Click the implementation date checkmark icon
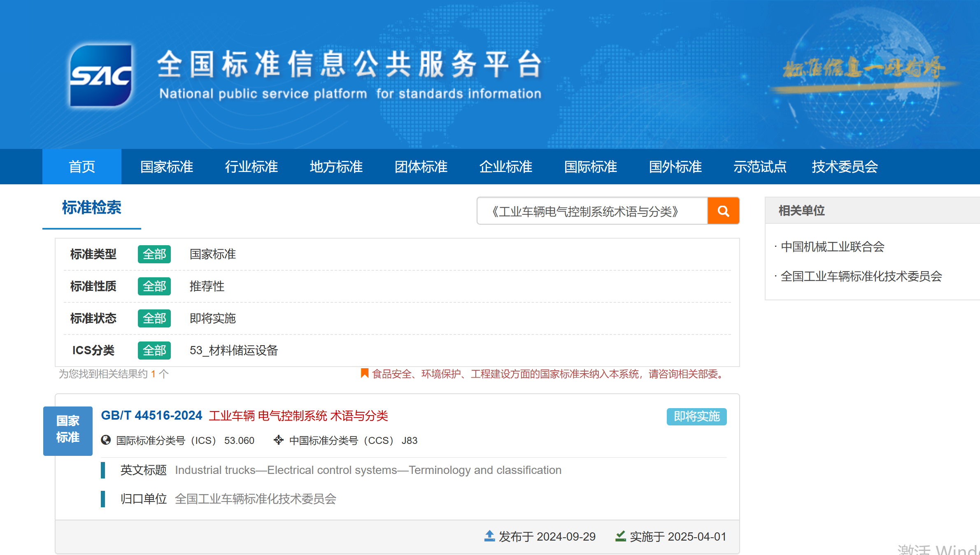Screen dimensions: 980x555 coord(620,536)
